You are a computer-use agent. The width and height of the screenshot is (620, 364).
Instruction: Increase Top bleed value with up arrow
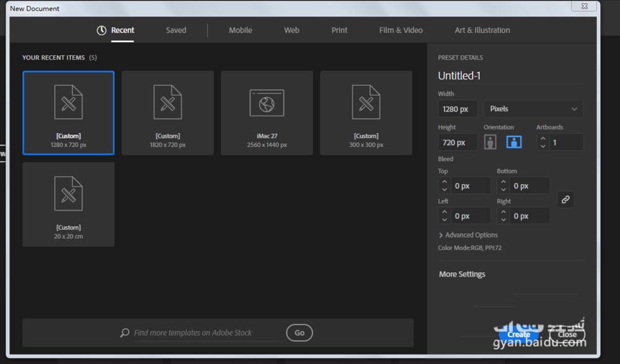(445, 182)
